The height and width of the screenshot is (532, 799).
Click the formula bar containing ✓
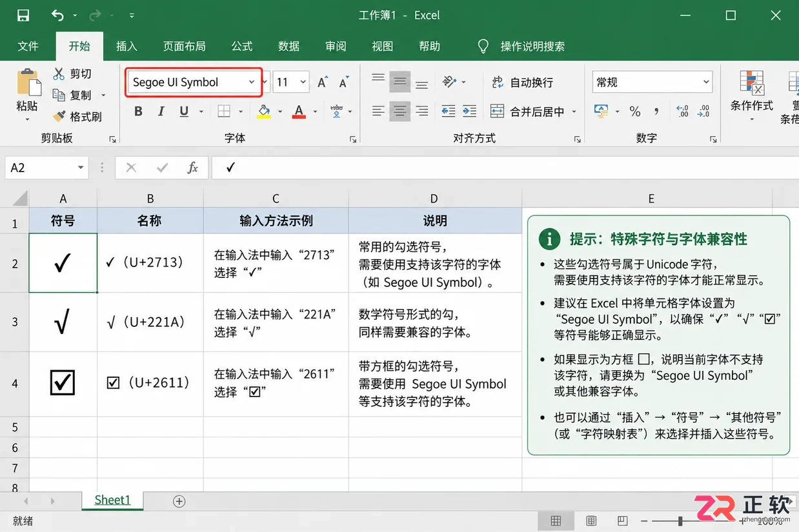pyautogui.click(x=505, y=168)
